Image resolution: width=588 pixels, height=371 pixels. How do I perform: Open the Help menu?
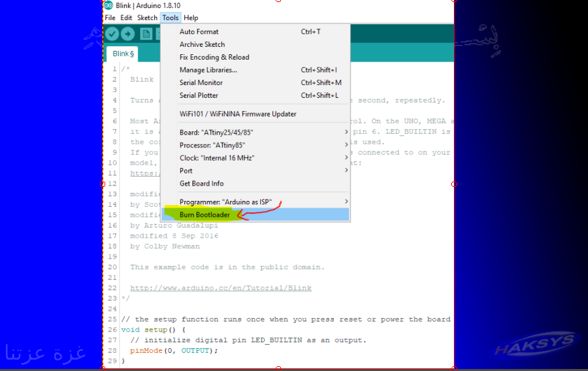tap(191, 17)
